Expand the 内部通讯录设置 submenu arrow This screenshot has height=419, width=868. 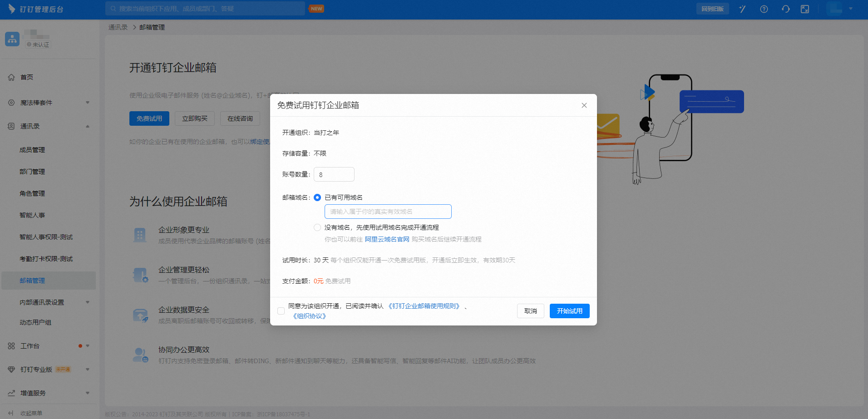88,302
